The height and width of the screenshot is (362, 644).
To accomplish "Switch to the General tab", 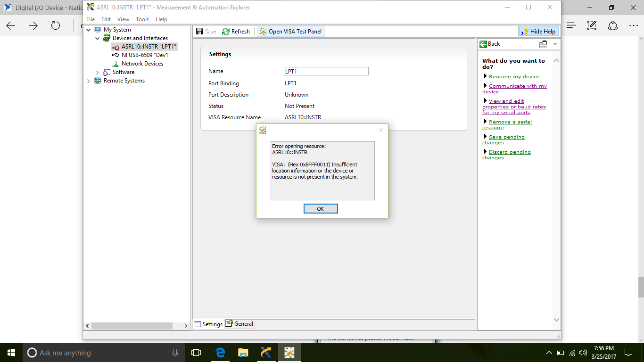I will [x=239, y=324].
